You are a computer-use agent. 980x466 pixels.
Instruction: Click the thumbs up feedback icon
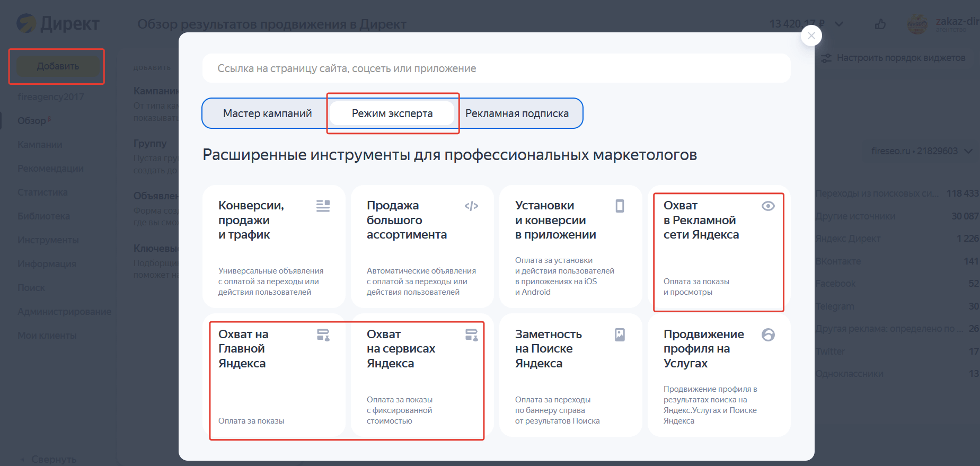click(880, 24)
